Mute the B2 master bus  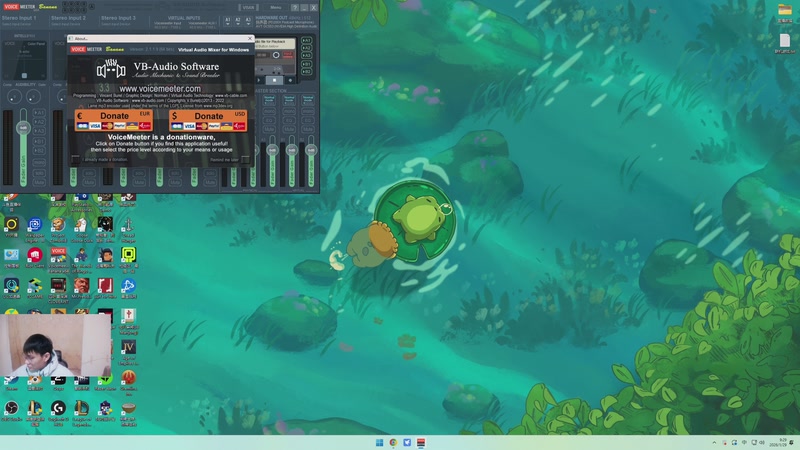coord(308,130)
